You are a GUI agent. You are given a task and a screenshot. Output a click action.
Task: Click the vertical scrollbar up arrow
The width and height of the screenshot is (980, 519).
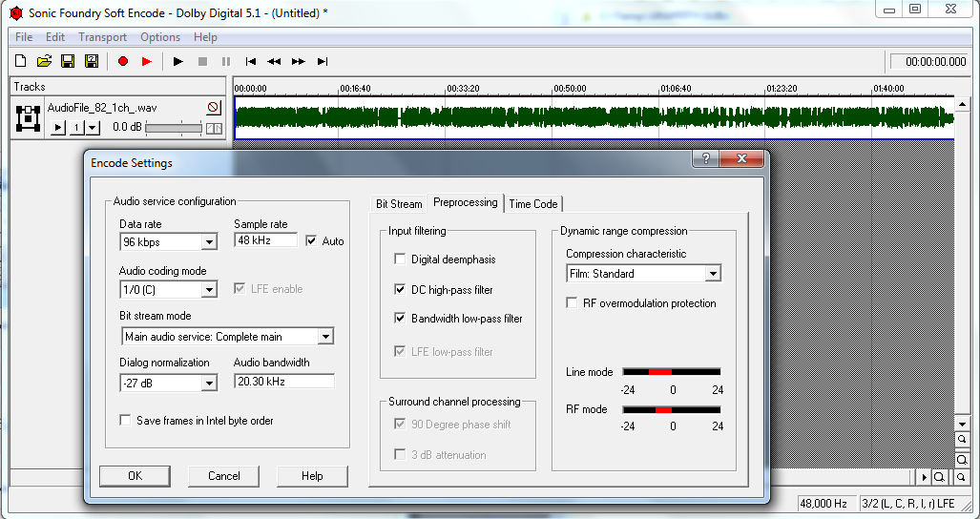point(963,104)
